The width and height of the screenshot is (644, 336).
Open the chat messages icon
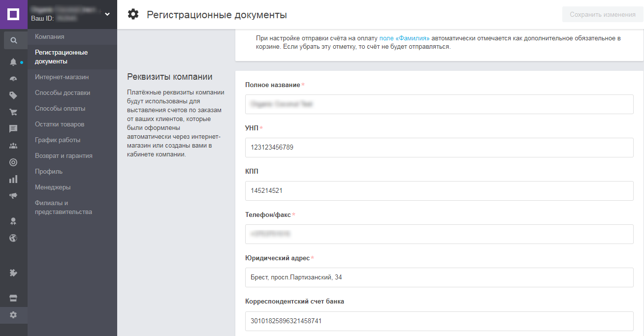(14, 129)
